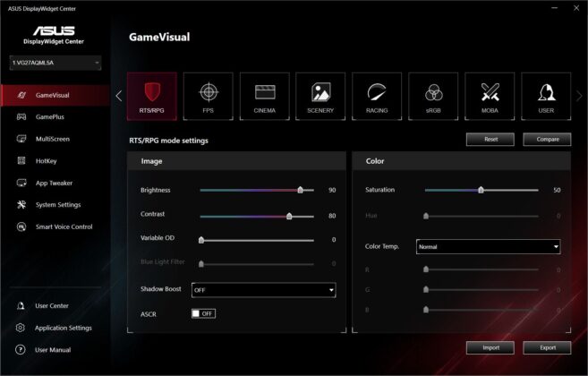Open the User custom mode tile
This screenshot has width=588, height=376.
point(546,97)
